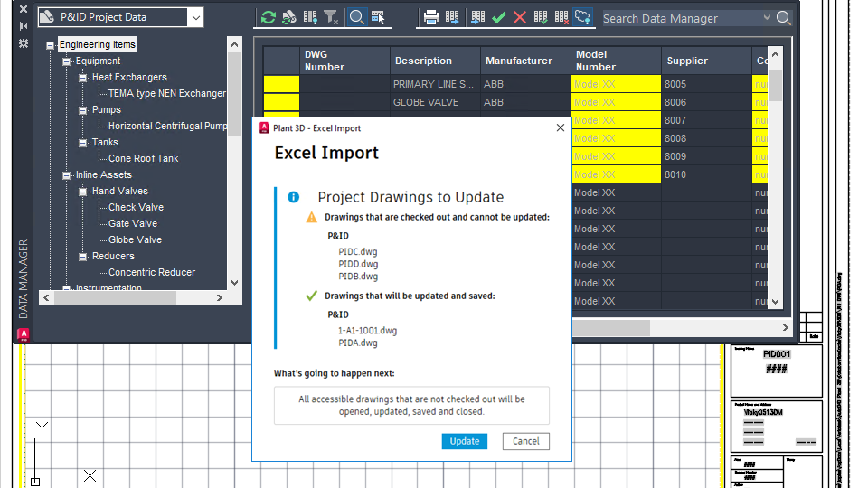Click in the Search Data Manager field
Viewport: 868px width, 488px height.
[x=681, y=18]
